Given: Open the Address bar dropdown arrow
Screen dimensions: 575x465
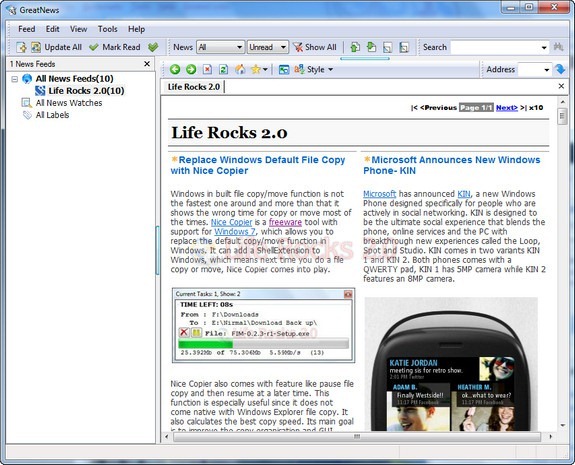Looking at the screenshot, I should (546, 70).
